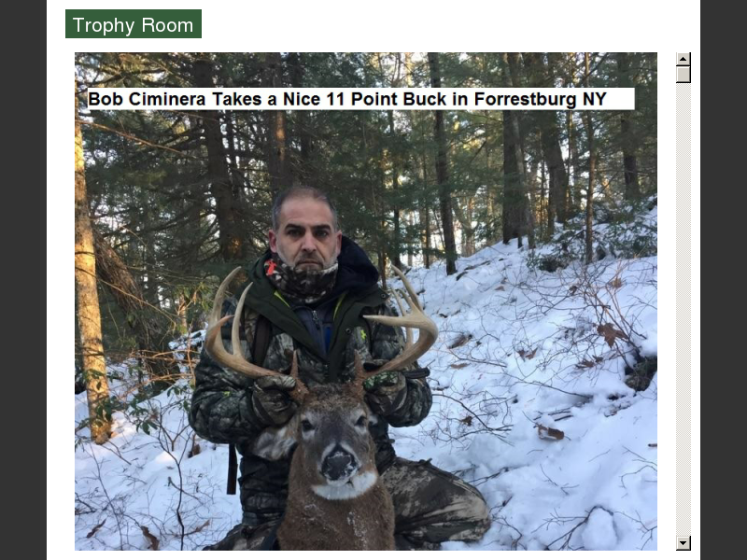This screenshot has height=560, width=747.
Task: Click the empty scrollbar track below thumb
Action: tap(684, 310)
